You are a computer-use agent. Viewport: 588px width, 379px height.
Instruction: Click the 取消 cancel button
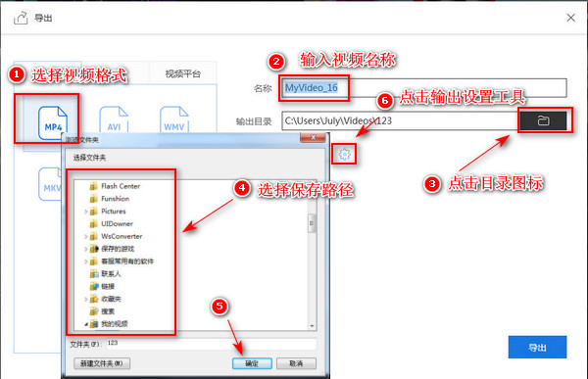(296, 363)
